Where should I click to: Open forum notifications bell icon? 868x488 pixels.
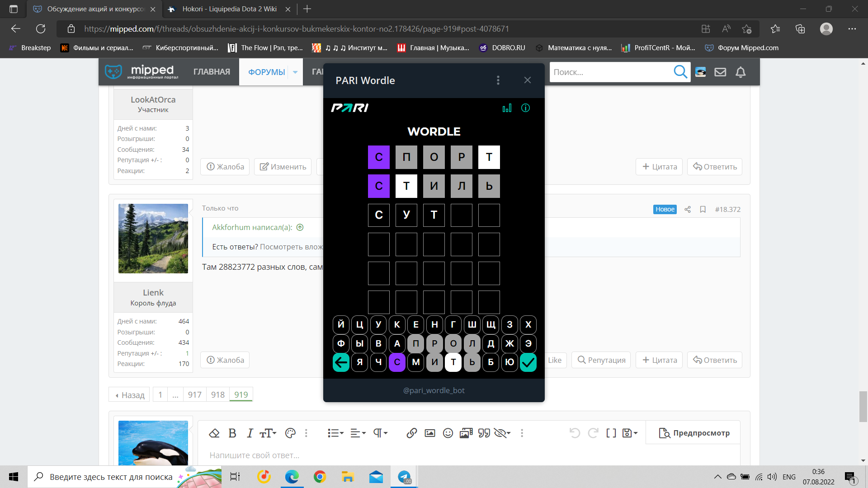tap(741, 72)
